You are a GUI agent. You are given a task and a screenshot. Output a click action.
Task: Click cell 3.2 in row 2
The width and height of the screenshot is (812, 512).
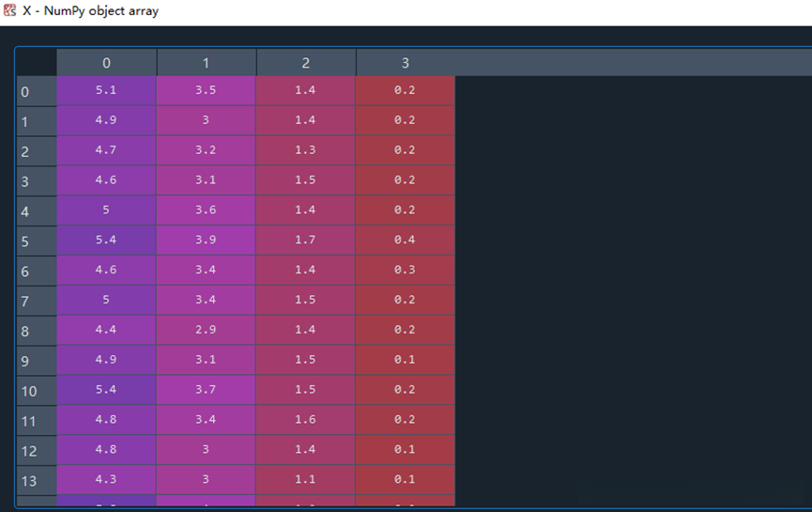[x=207, y=151]
